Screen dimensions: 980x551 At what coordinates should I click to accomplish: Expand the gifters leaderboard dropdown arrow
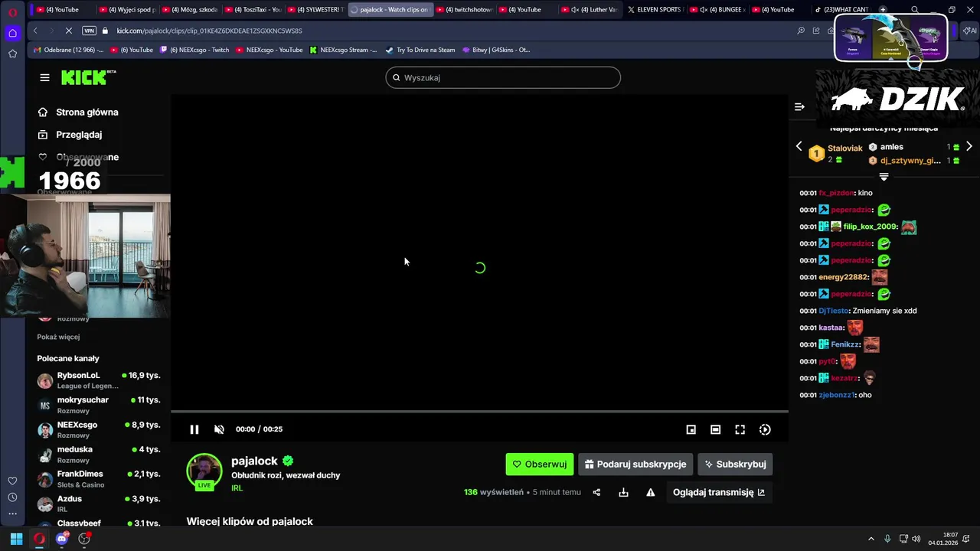[884, 177]
